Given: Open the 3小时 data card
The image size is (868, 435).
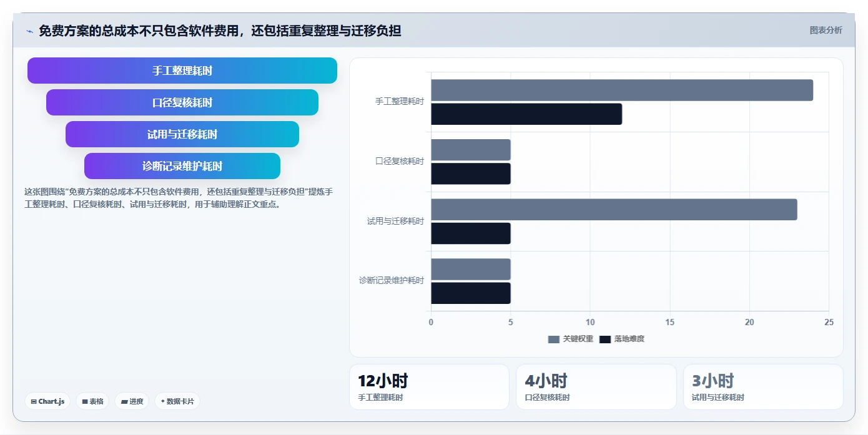Looking at the screenshot, I should 763,387.
